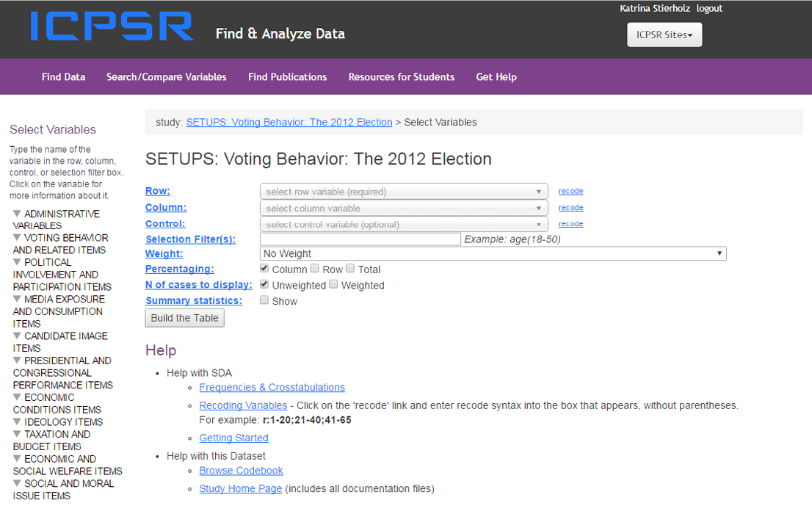Click the Selection Filter input field
This screenshot has height=514, width=812.
(360, 239)
